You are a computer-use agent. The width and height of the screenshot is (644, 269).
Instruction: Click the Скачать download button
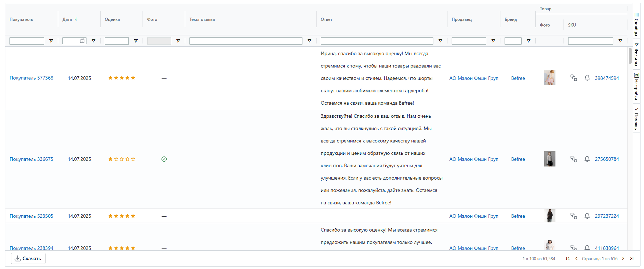coord(28,258)
